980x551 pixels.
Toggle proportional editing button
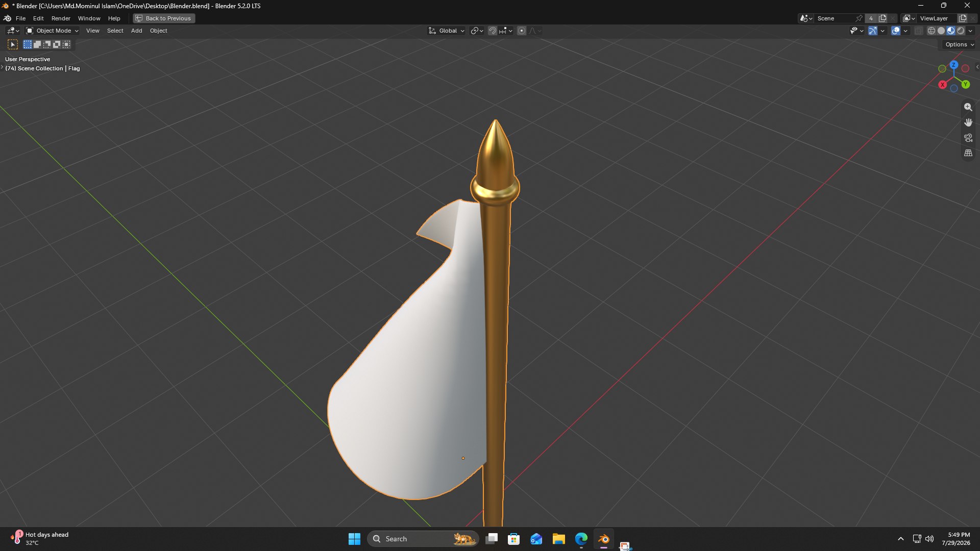click(x=522, y=31)
